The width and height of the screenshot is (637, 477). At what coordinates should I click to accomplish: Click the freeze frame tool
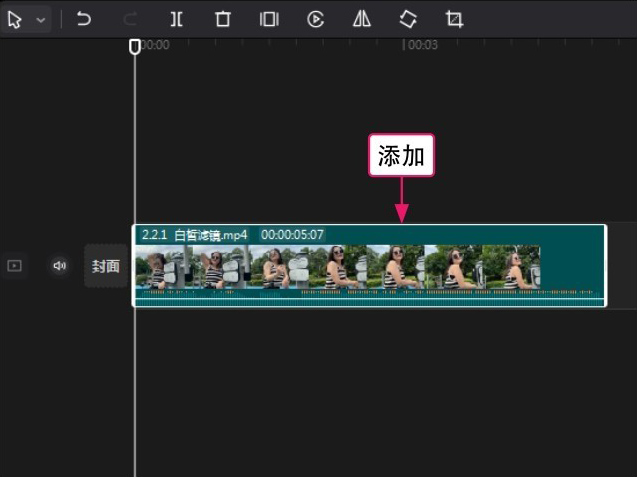click(x=269, y=19)
